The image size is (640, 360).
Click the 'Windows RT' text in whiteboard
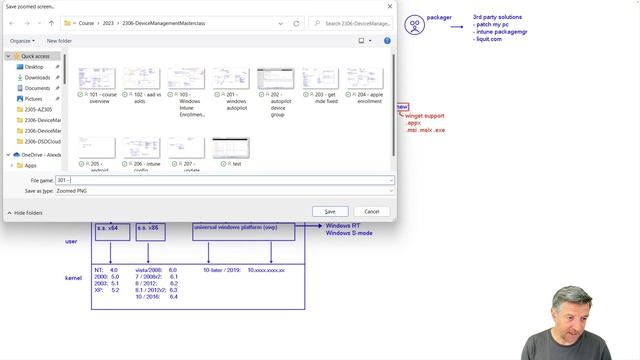click(x=343, y=225)
